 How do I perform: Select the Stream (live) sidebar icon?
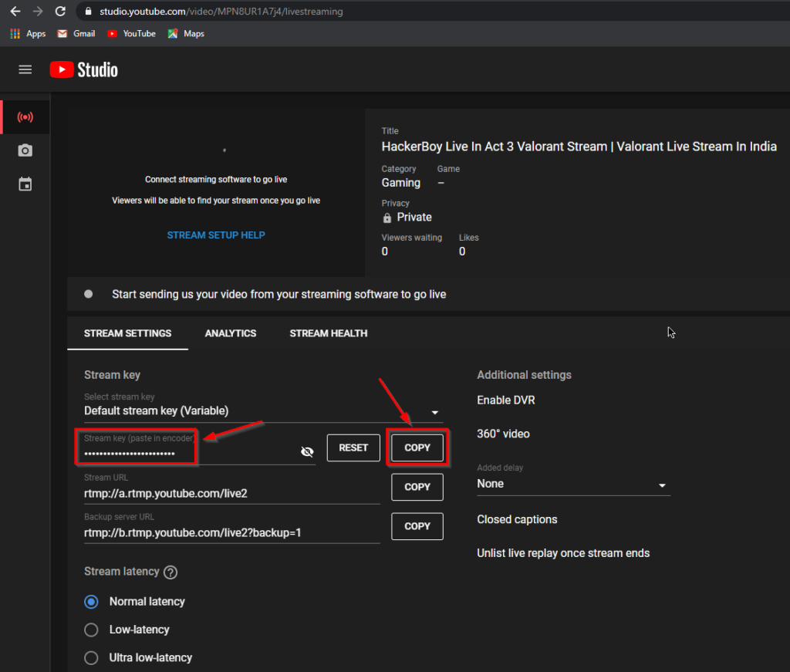click(x=25, y=117)
